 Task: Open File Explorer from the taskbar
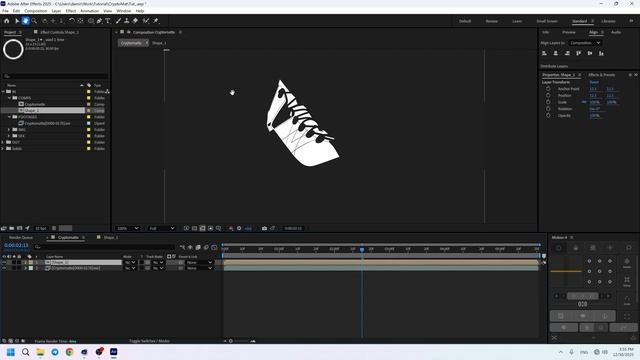tap(40, 352)
